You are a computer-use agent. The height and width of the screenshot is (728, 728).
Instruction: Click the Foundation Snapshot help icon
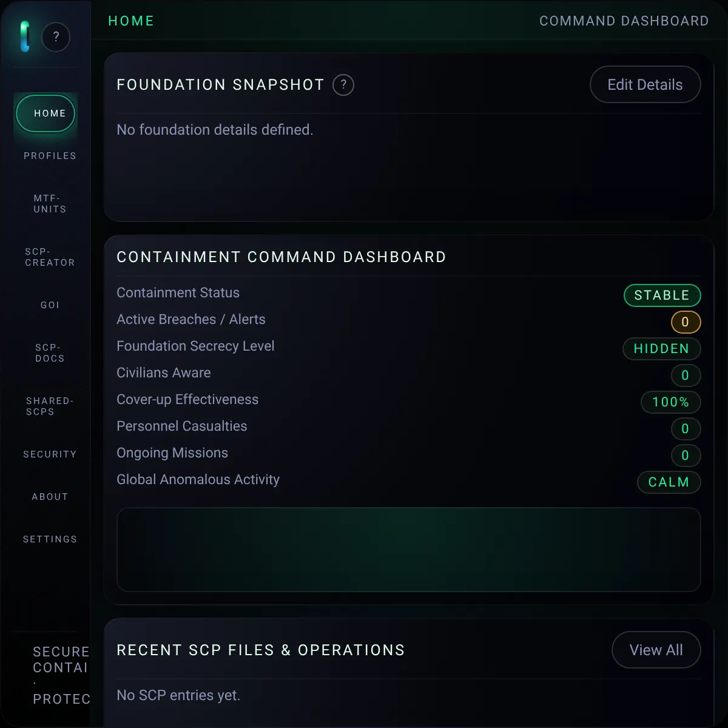343,85
